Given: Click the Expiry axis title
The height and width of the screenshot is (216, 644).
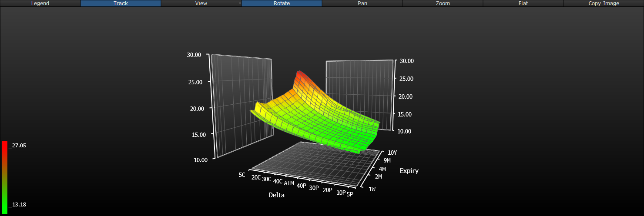Looking at the screenshot, I should pos(409,171).
